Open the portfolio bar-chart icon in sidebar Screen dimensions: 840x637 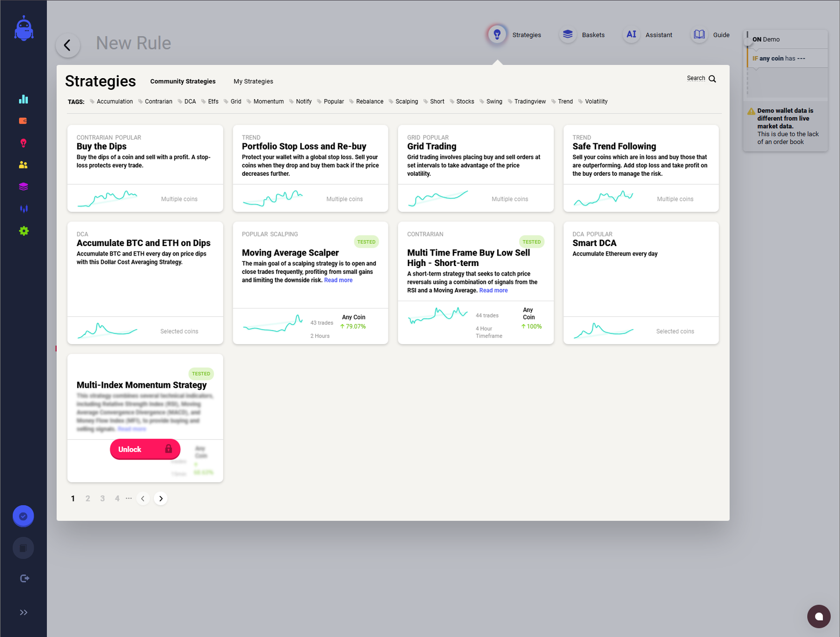pyautogui.click(x=23, y=99)
